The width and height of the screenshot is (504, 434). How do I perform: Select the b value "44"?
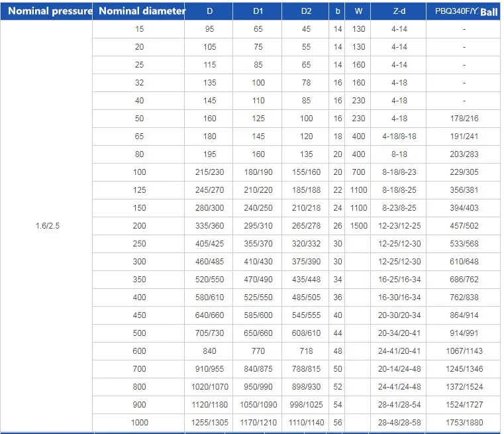337,333
